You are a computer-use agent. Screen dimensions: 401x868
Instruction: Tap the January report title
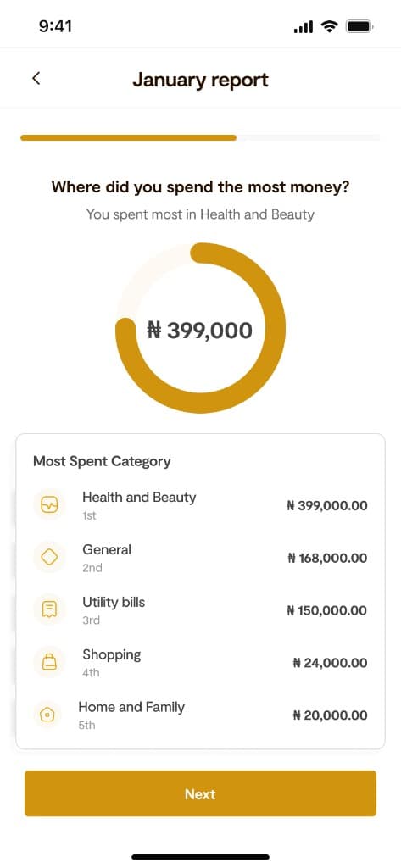(200, 80)
